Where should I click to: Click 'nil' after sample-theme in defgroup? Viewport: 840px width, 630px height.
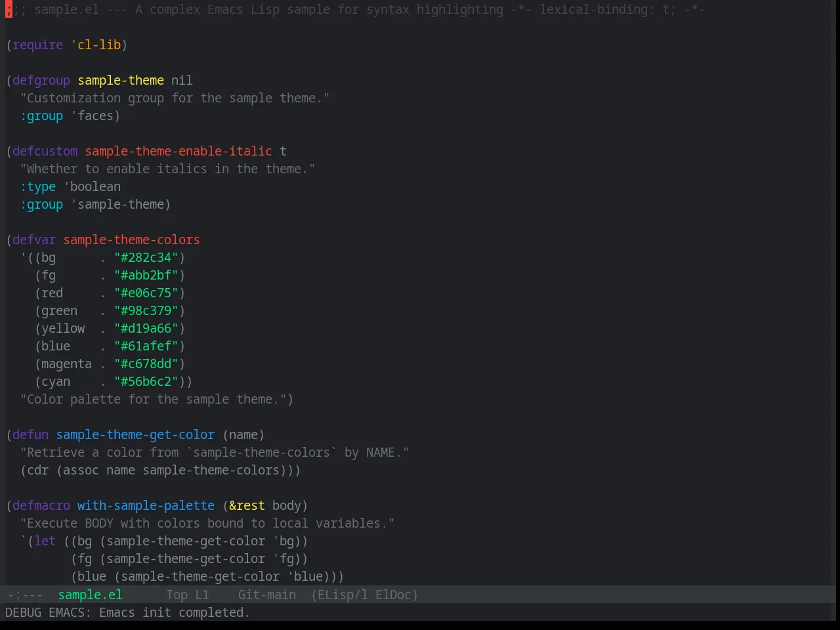click(x=182, y=80)
